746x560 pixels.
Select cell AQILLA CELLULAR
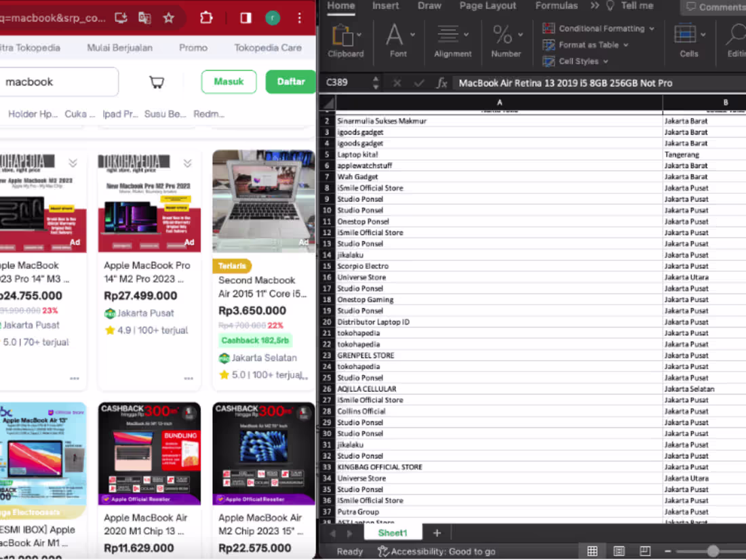click(499, 389)
